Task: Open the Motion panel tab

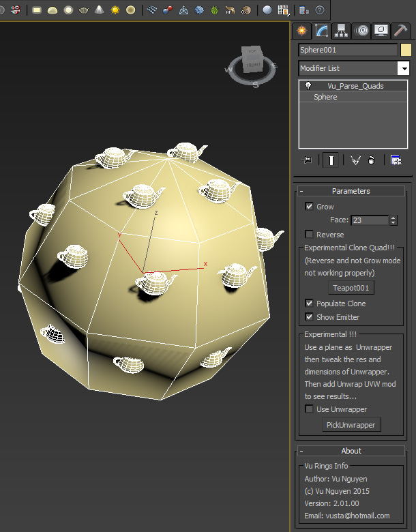Action: tap(361, 31)
